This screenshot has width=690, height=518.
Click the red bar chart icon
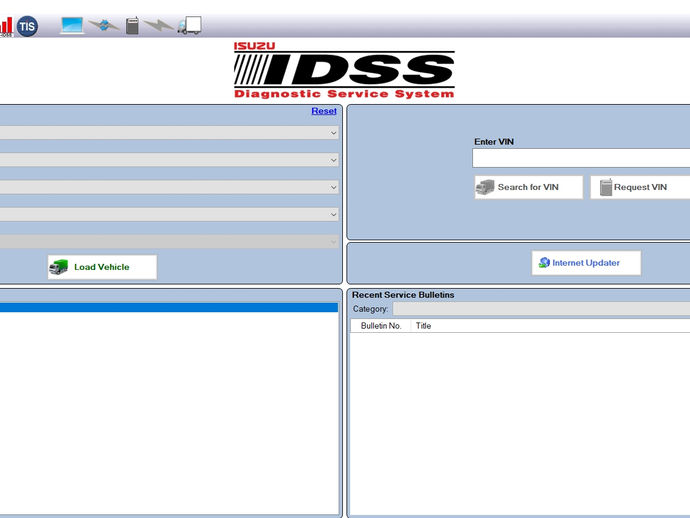coord(6,26)
